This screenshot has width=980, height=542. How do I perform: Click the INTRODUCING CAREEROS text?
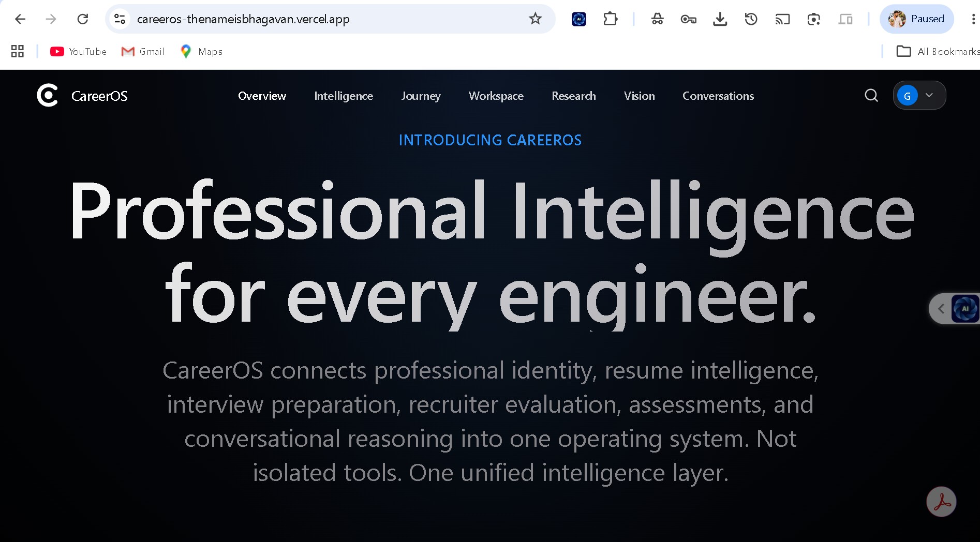[490, 140]
